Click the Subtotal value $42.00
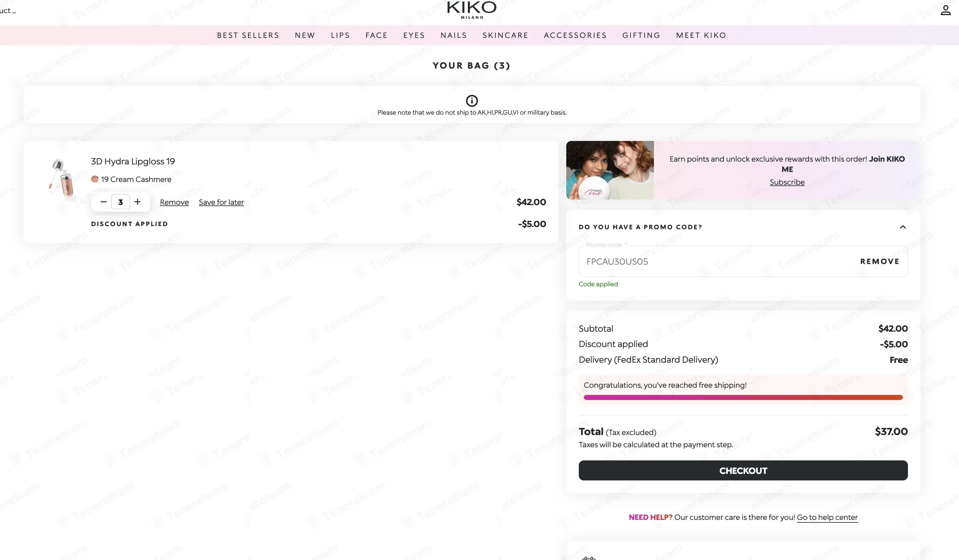Screen dimensions: 959x560 click(893, 328)
